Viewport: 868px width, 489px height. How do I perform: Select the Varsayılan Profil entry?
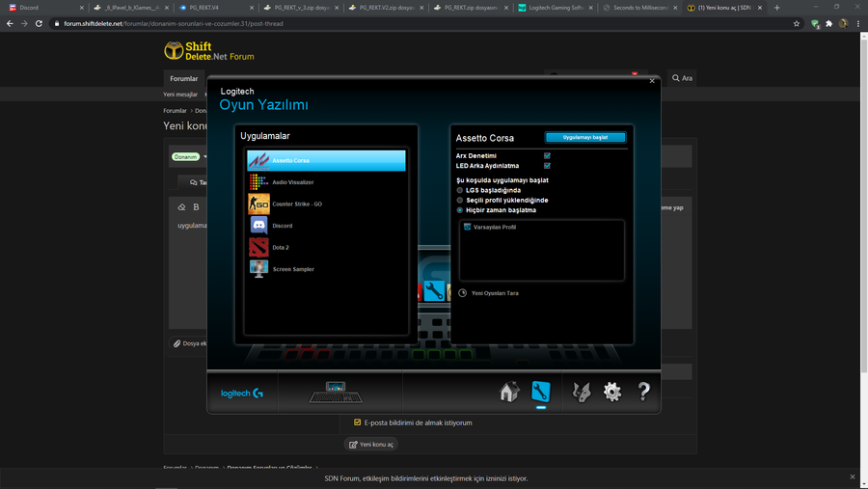click(x=494, y=227)
